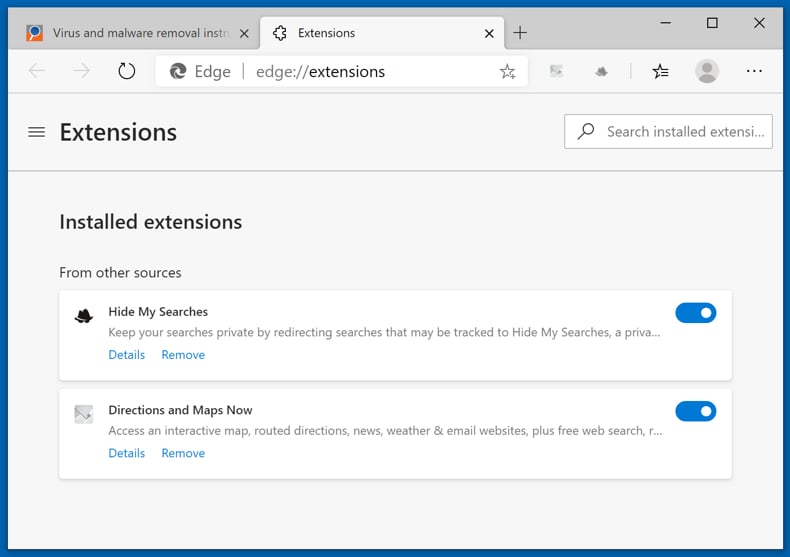Click the Search installed extensions field
Image resolution: width=790 pixels, height=557 pixels.
(x=668, y=131)
